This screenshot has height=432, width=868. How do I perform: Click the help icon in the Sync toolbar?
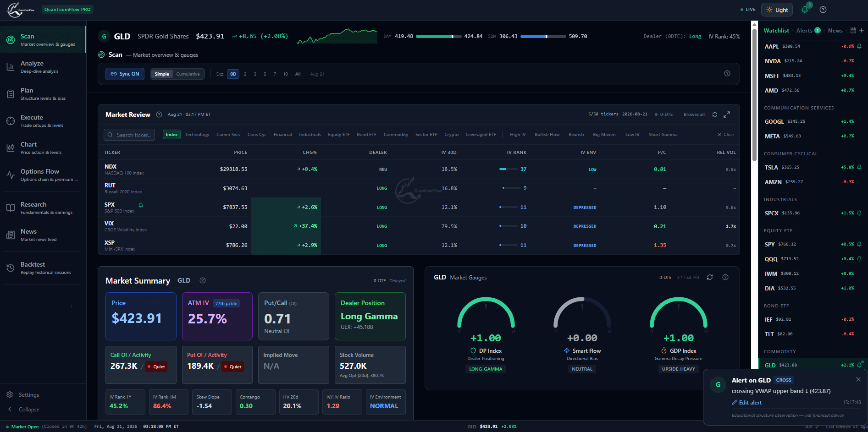click(727, 73)
